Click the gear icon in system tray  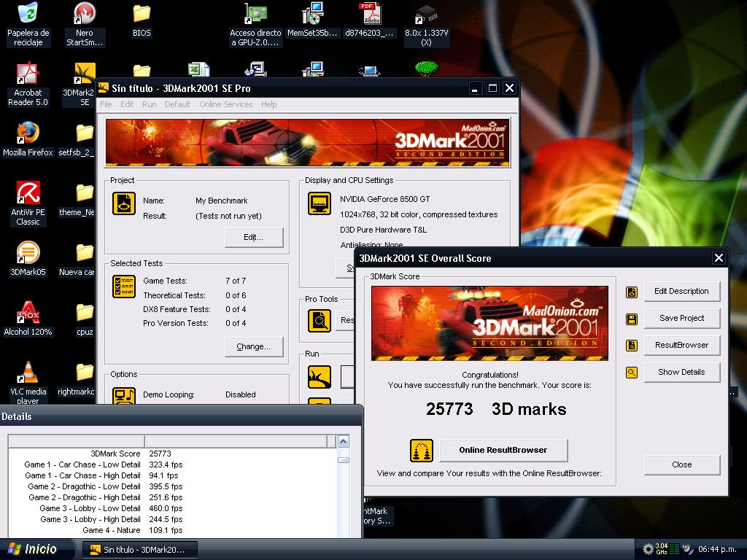pos(648,549)
